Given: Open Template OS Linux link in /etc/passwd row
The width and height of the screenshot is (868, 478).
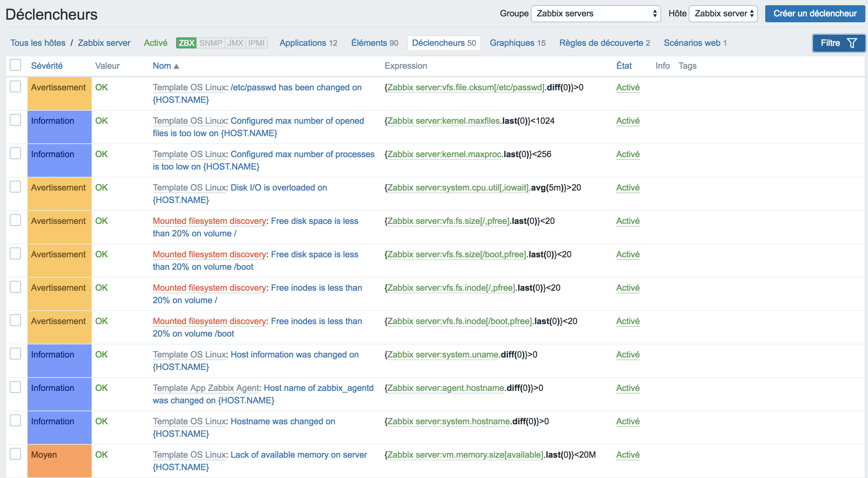Looking at the screenshot, I should (x=189, y=87).
